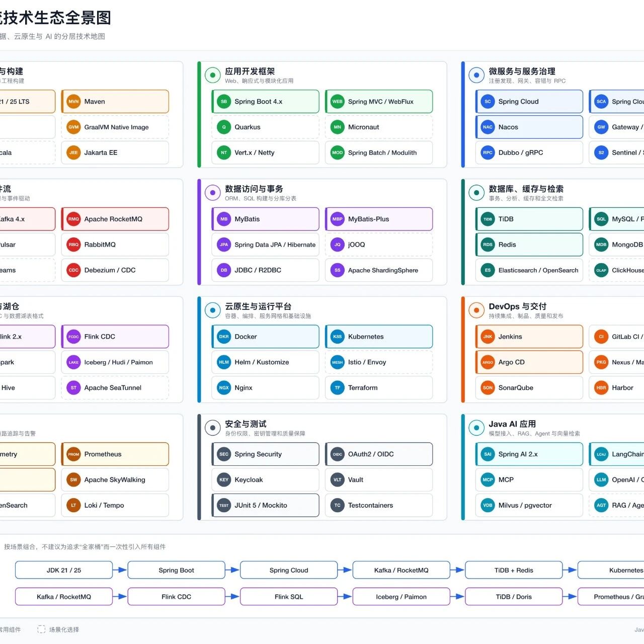Click the SAI badge for Spring AI 2.x
This screenshot has height=644, width=644.
(x=488, y=454)
